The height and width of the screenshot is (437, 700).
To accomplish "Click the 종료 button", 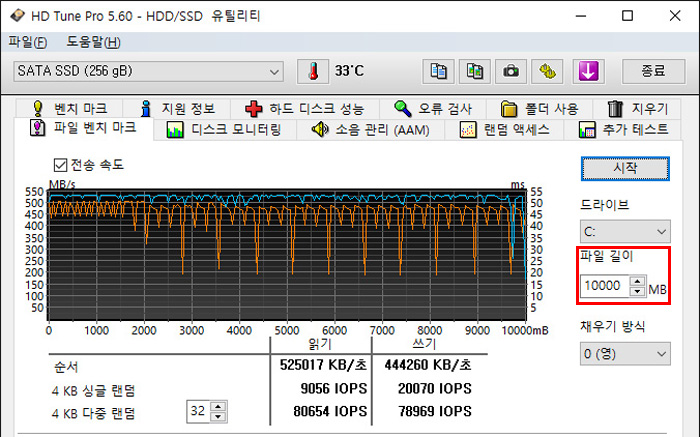I will 654,71.
